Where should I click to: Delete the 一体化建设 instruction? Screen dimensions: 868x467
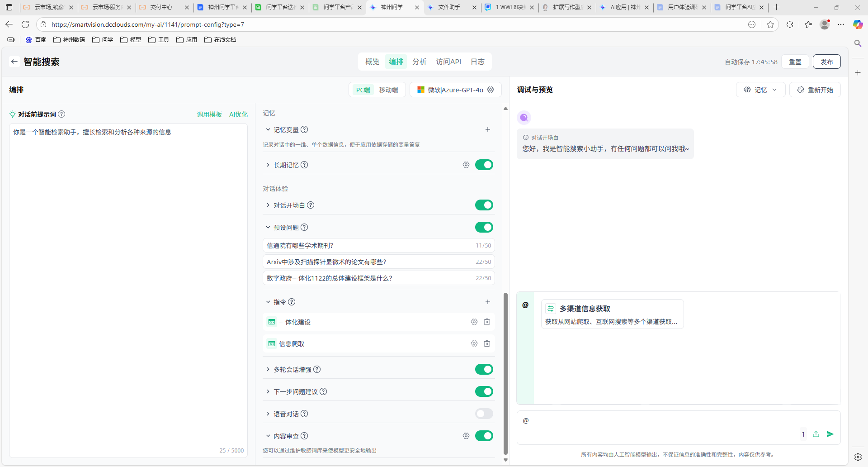pos(487,322)
